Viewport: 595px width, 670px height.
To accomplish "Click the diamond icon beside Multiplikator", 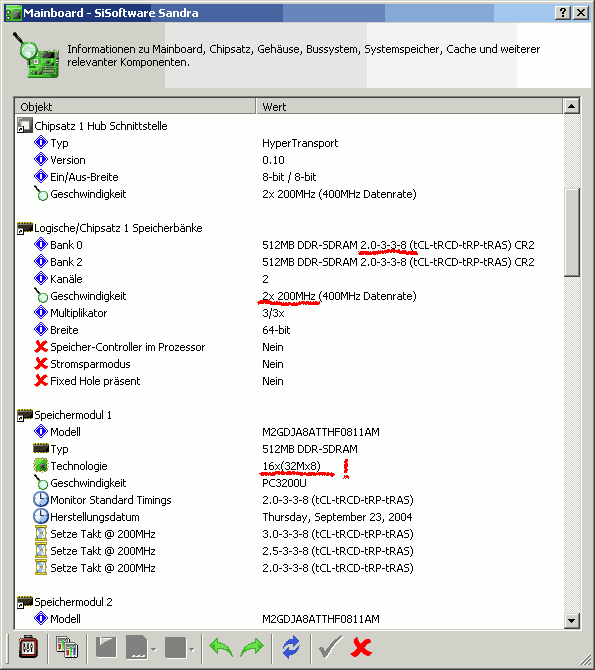I will click(x=41, y=312).
